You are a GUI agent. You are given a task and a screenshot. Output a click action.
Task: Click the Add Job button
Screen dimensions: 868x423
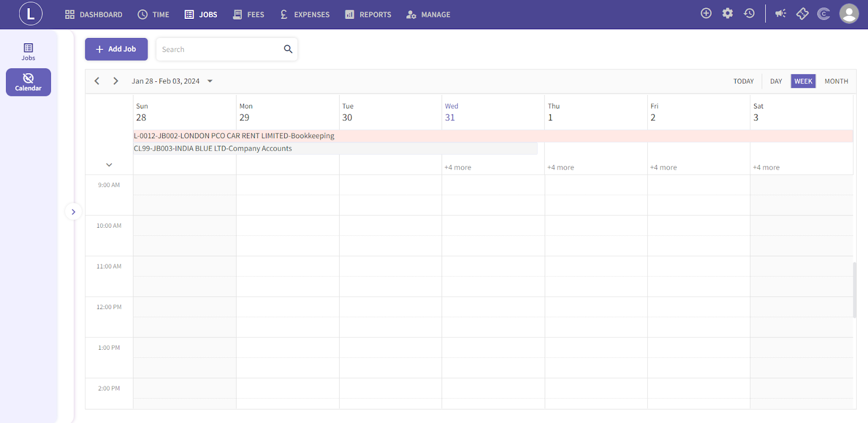point(116,49)
